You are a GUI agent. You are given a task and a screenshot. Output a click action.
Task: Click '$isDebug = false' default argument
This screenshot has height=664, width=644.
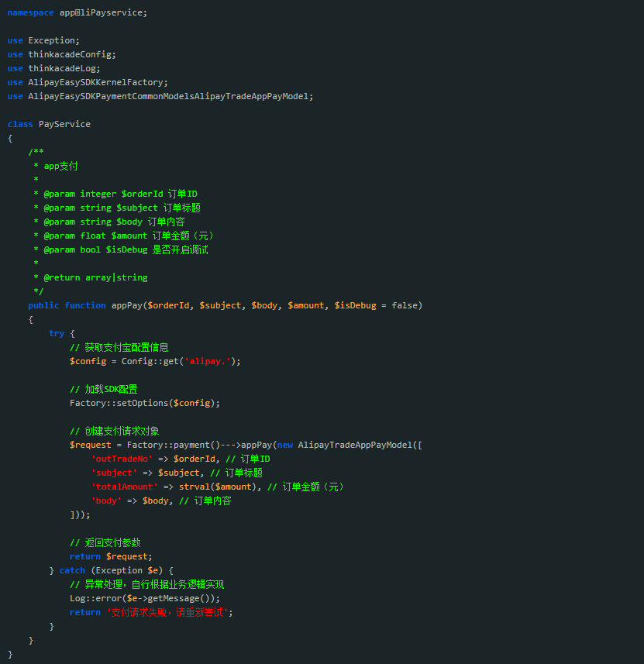(x=376, y=306)
